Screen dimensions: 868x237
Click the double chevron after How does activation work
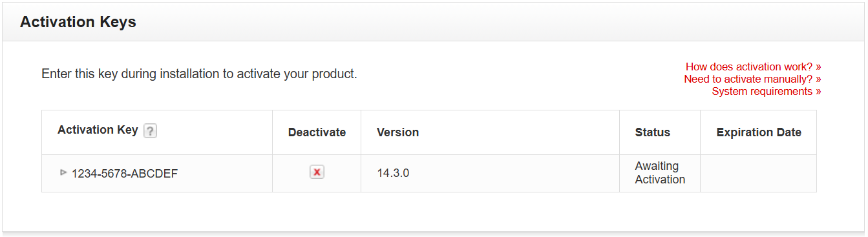point(818,67)
